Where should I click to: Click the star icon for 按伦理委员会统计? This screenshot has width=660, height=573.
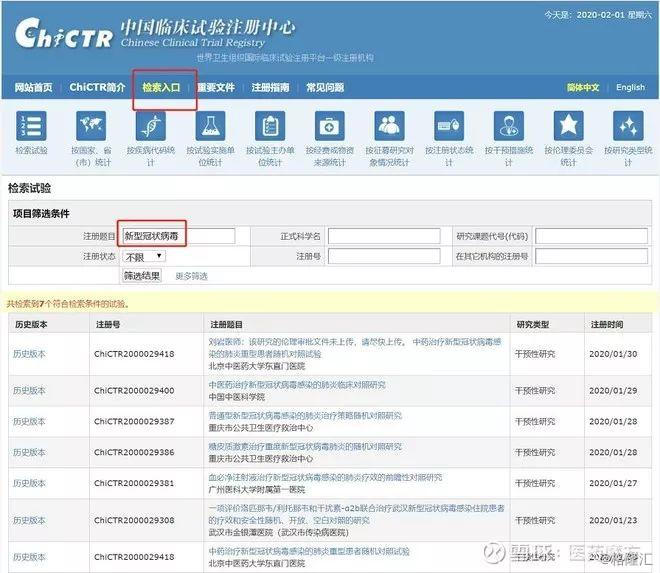[569, 126]
